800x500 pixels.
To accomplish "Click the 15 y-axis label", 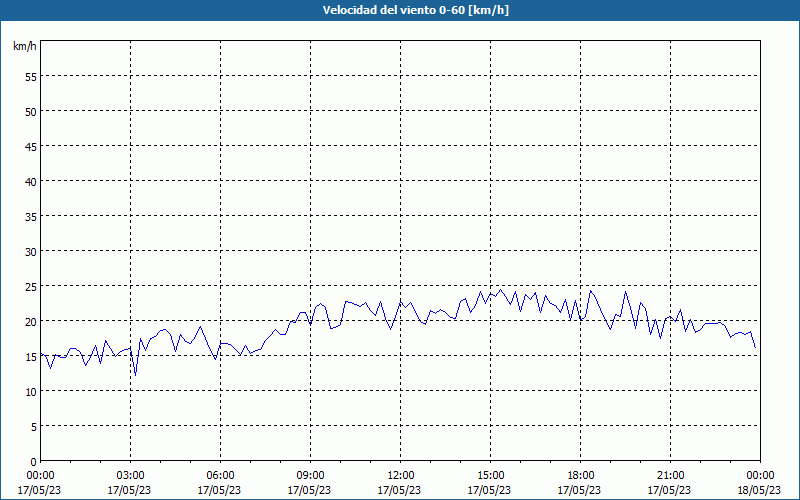I will click(31, 357).
